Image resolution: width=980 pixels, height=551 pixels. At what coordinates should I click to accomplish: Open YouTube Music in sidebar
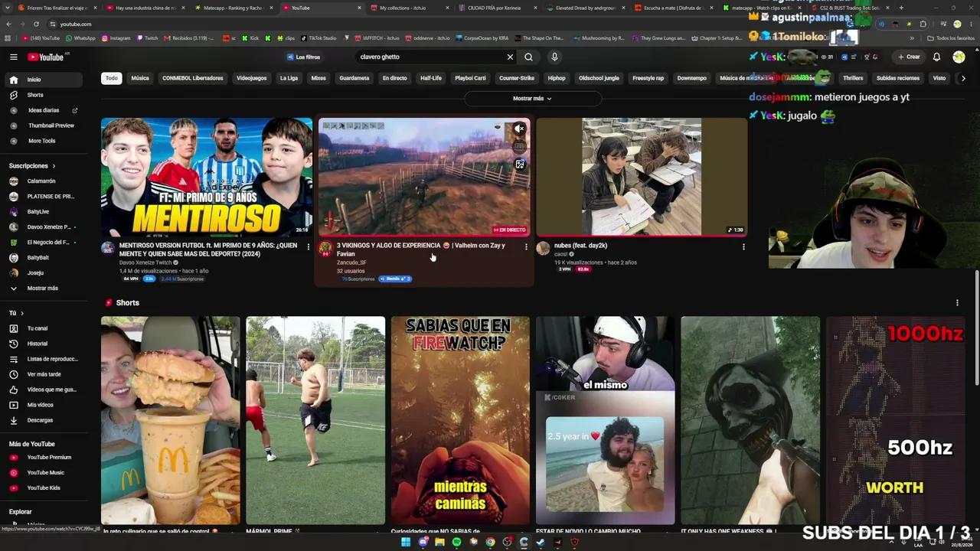(43, 472)
